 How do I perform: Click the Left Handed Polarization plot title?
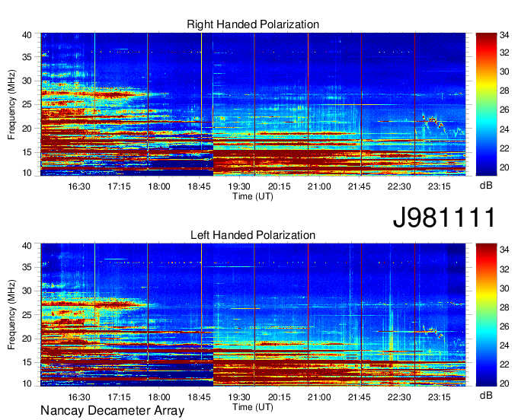coord(253,235)
